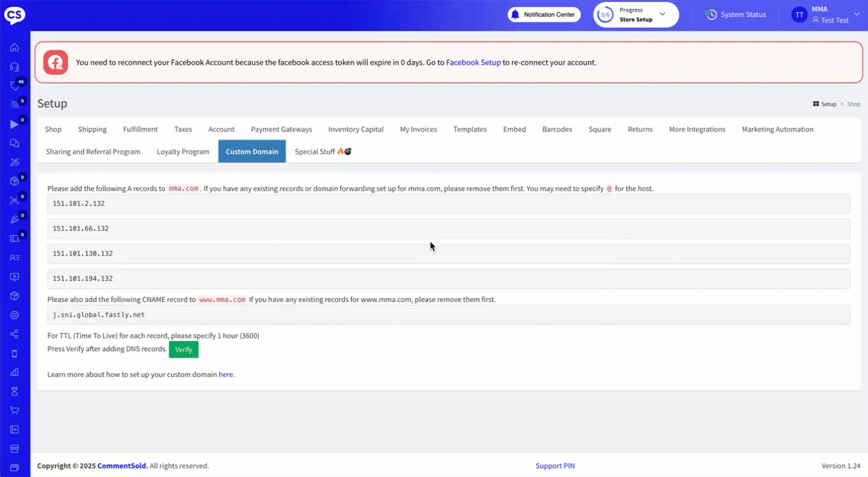Screen dimensions: 868x477
Task: Click the CS logo in top-left corner
Action: pyautogui.click(x=15, y=15)
